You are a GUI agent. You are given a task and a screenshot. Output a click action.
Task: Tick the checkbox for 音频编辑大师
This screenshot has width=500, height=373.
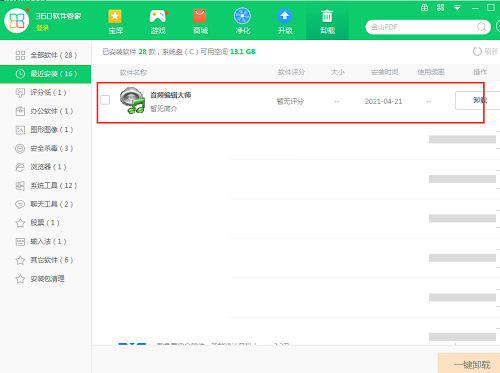(105, 100)
